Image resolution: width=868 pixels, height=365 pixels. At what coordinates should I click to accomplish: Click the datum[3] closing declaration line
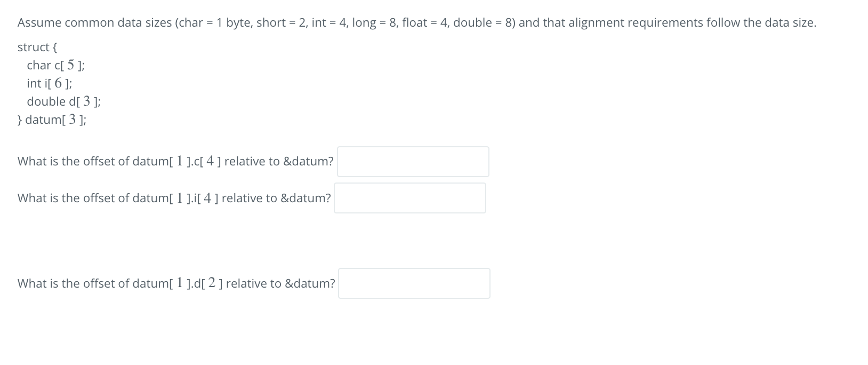(x=51, y=120)
